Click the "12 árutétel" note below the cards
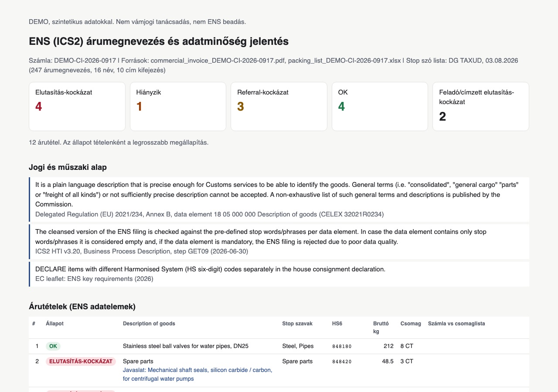The image size is (558, 392). pyautogui.click(x=119, y=142)
